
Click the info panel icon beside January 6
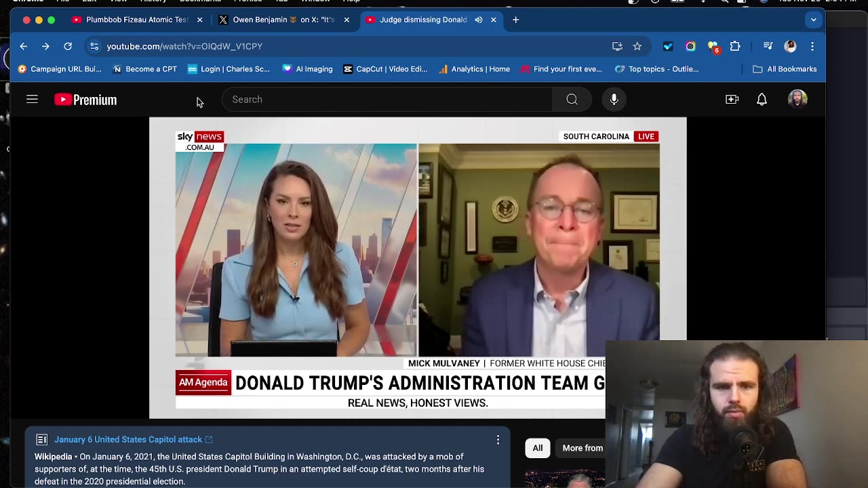point(41,440)
